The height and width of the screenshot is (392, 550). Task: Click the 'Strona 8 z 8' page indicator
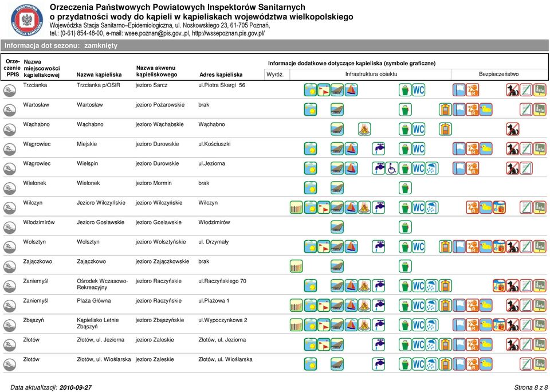[x=531, y=387]
